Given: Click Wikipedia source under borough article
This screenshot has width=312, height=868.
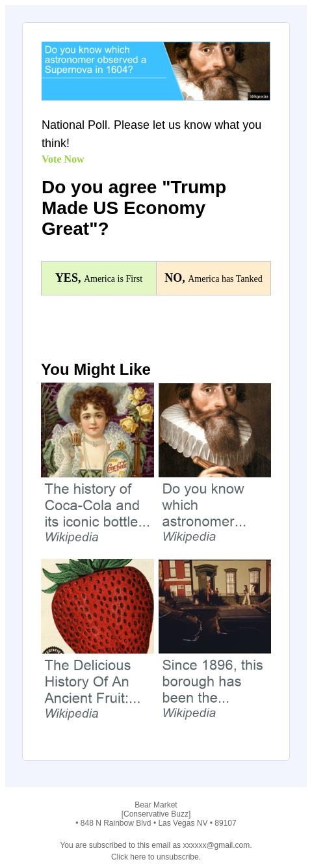Looking at the screenshot, I should click(189, 713).
